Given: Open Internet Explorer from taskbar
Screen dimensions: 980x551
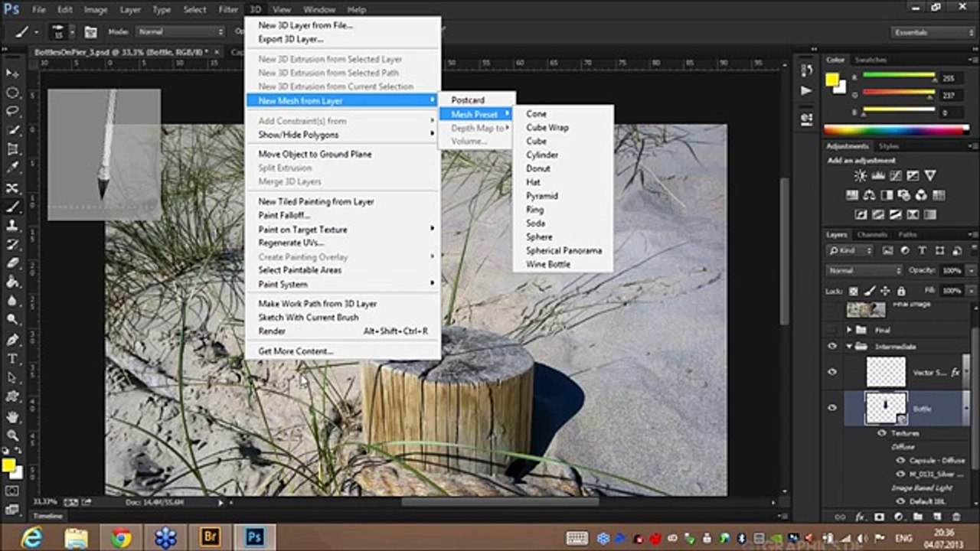Looking at the screenshot, I should coord(31,537).
